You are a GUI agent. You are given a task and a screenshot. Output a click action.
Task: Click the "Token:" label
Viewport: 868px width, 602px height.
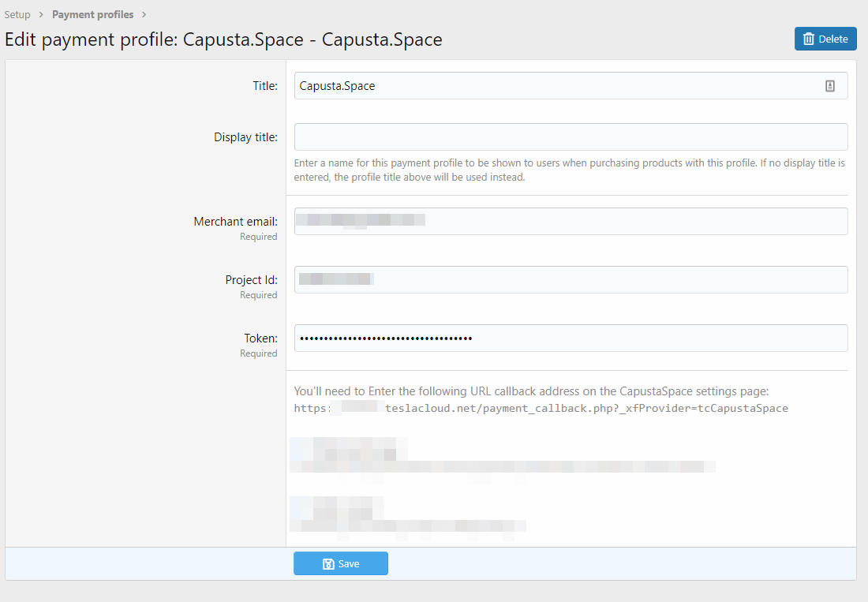pyautogui.click(x=260, y=338)
